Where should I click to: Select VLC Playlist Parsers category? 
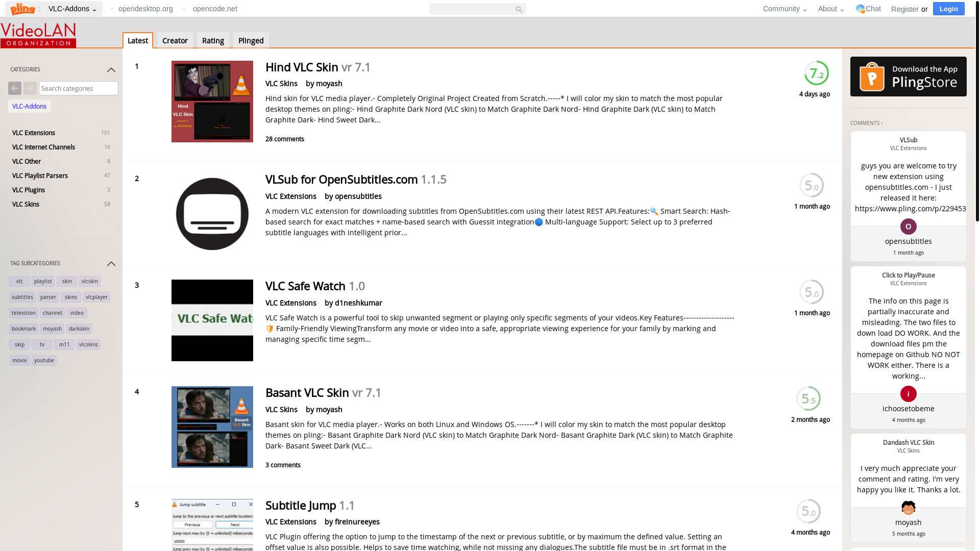(40, 176)
